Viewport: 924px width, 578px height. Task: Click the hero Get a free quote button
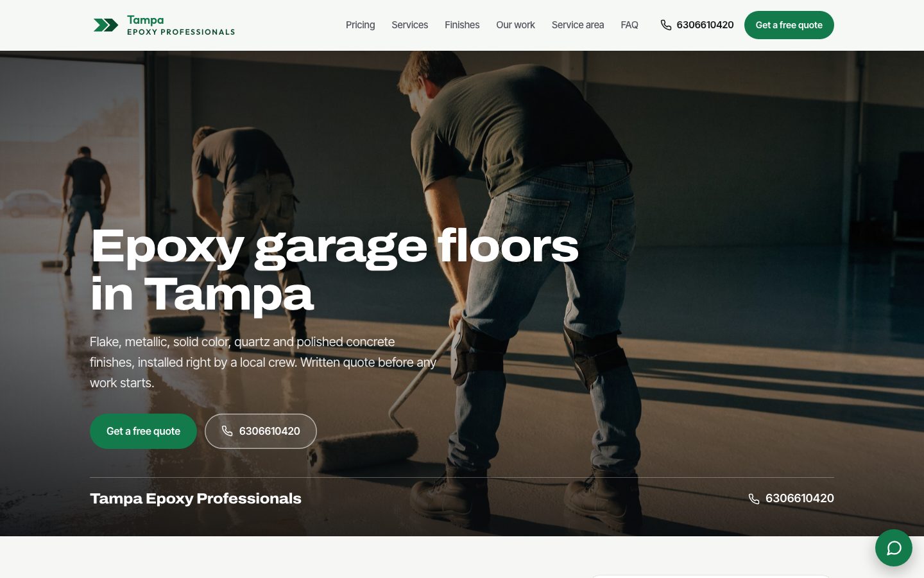pyautogui.click(x=143, y=431)
